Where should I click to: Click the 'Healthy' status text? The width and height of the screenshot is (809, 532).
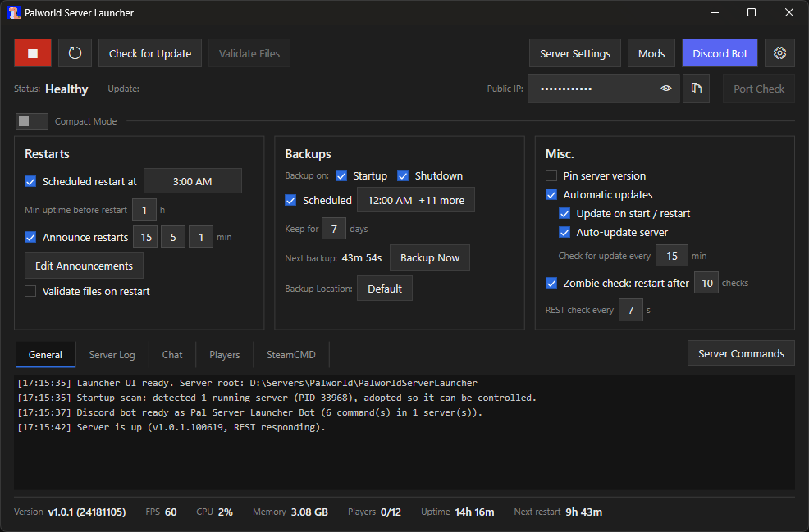coord(66,89)
